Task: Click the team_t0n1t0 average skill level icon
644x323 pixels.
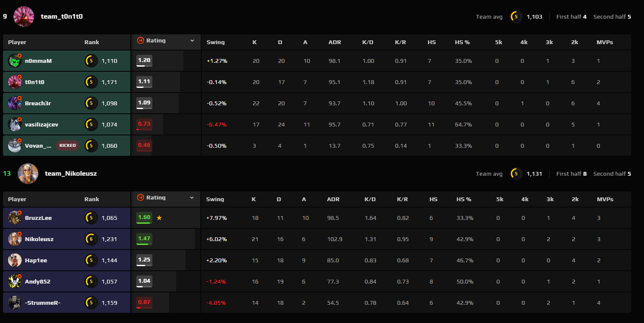Action: (x=516, y=17)
